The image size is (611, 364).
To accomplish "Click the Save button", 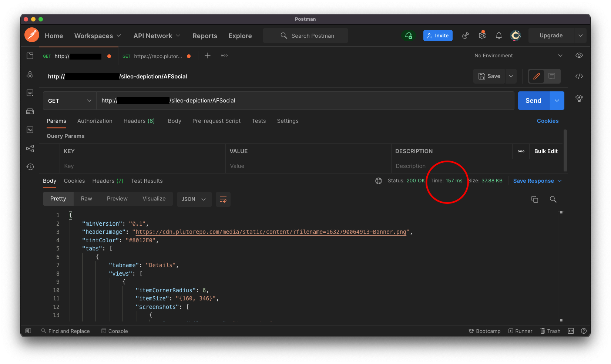I will tap(489, 76).
